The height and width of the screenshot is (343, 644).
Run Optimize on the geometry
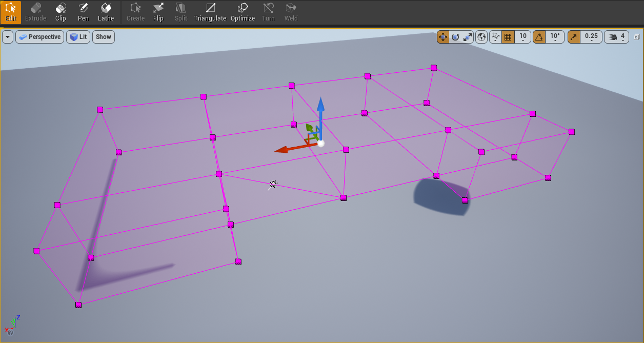243,12
